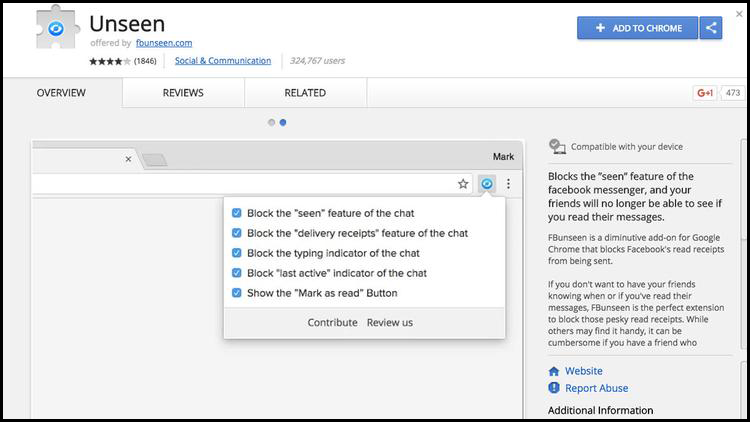This screenshot has width=750, height=422.
Task: Click the Mark profile name
Action: [503, 157]
